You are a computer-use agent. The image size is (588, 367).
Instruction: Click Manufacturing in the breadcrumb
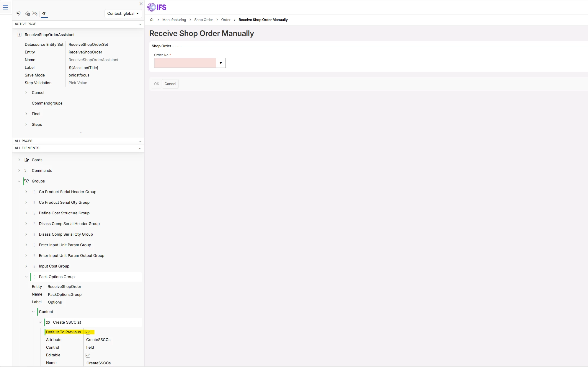(x=174, y=20)
